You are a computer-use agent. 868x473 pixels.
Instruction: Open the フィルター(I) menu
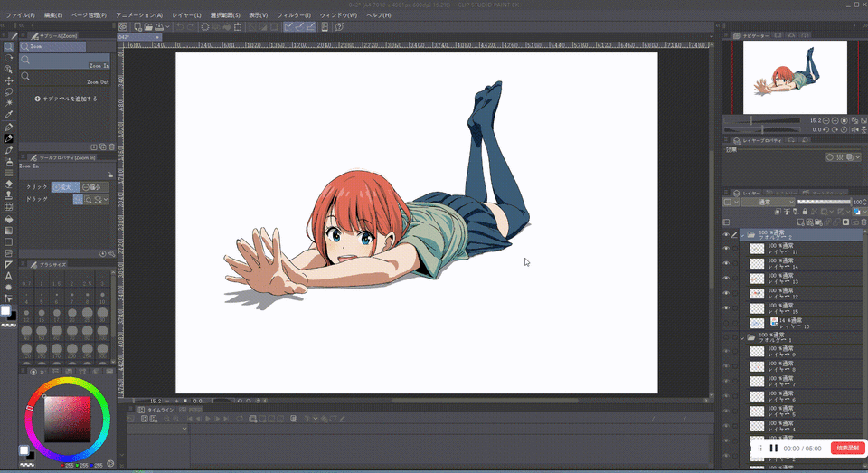coord(294,15)
